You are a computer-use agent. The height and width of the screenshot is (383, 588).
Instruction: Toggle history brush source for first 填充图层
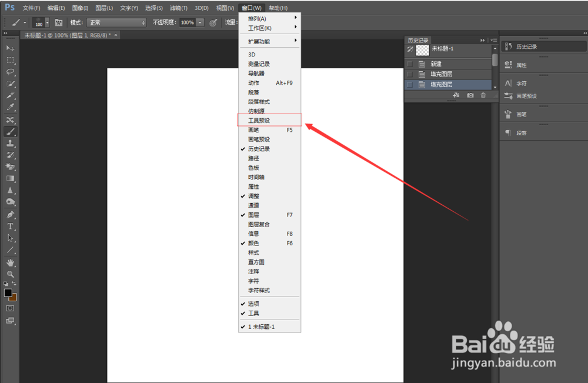tap(410, 74)
